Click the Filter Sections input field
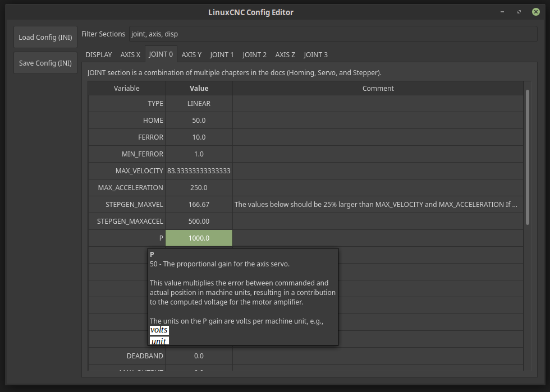550x392 pixels. click(333, 34)
